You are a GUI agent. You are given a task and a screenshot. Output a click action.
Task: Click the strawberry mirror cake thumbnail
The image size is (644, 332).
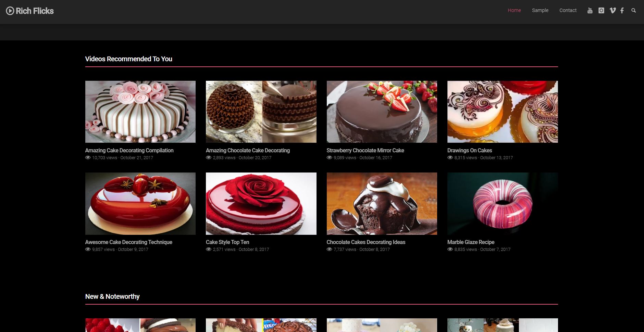(x=382, y=112)
